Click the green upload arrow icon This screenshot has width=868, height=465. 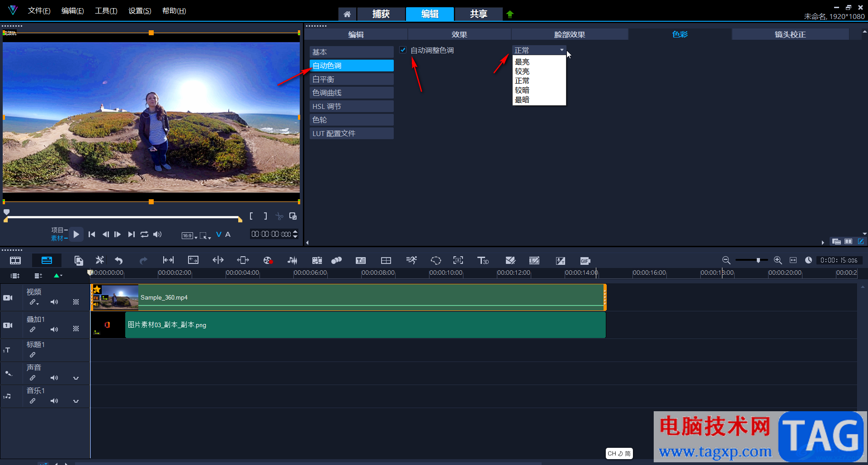(x=510, y=14)
